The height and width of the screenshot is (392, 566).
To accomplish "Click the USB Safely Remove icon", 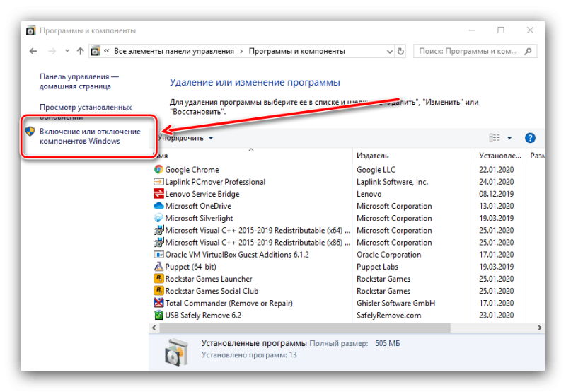I will click(158, 315).
